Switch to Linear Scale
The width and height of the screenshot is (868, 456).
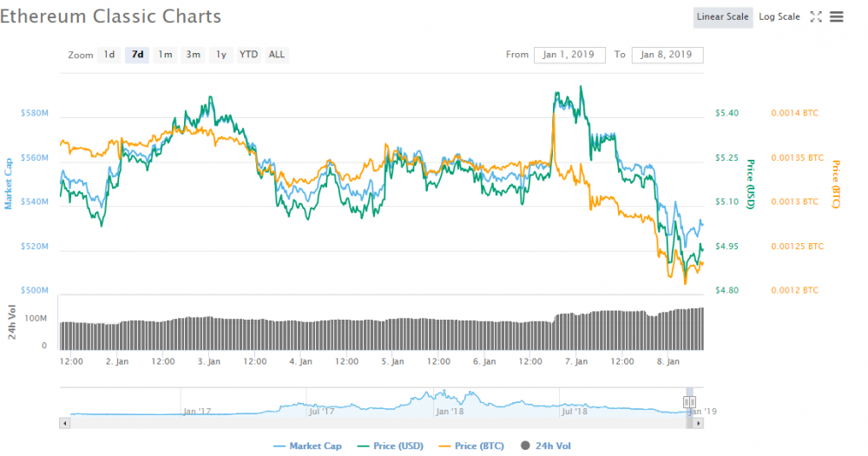click(x=722, y=17)
